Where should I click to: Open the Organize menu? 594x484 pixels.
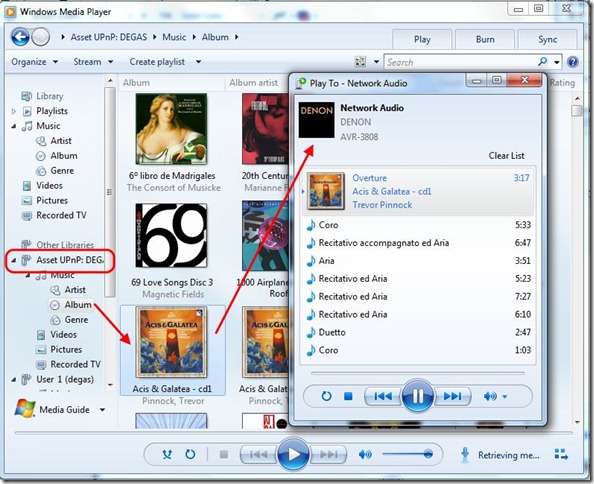34,62
